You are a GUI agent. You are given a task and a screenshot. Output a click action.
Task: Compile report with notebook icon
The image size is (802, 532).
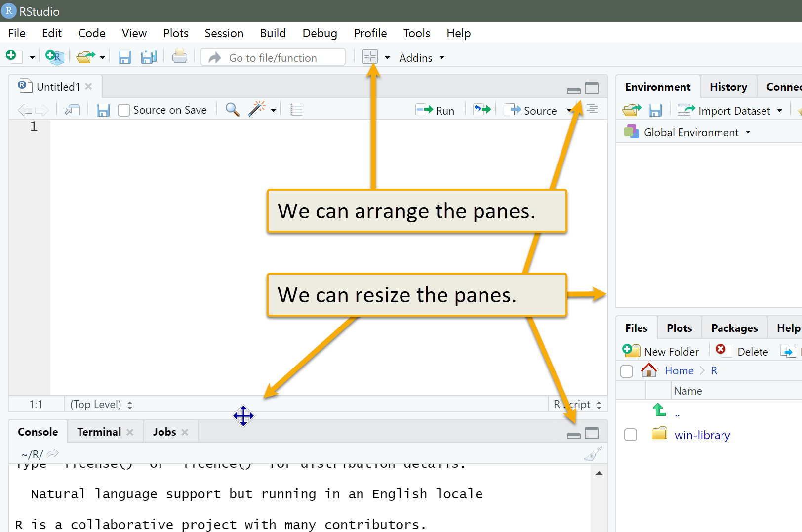pyautogui.click(x=296, y=110)
